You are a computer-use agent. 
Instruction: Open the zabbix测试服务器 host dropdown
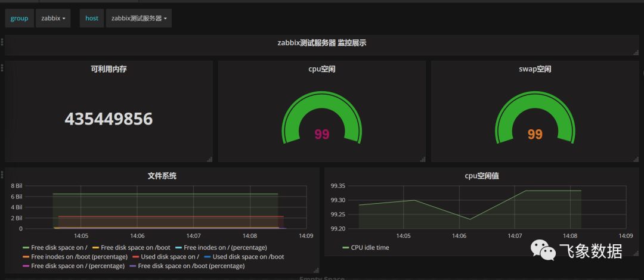coord(139,18)
